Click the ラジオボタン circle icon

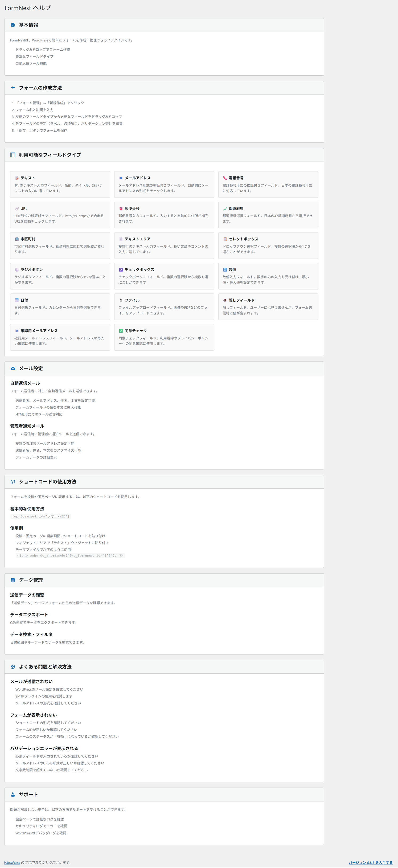17,269
